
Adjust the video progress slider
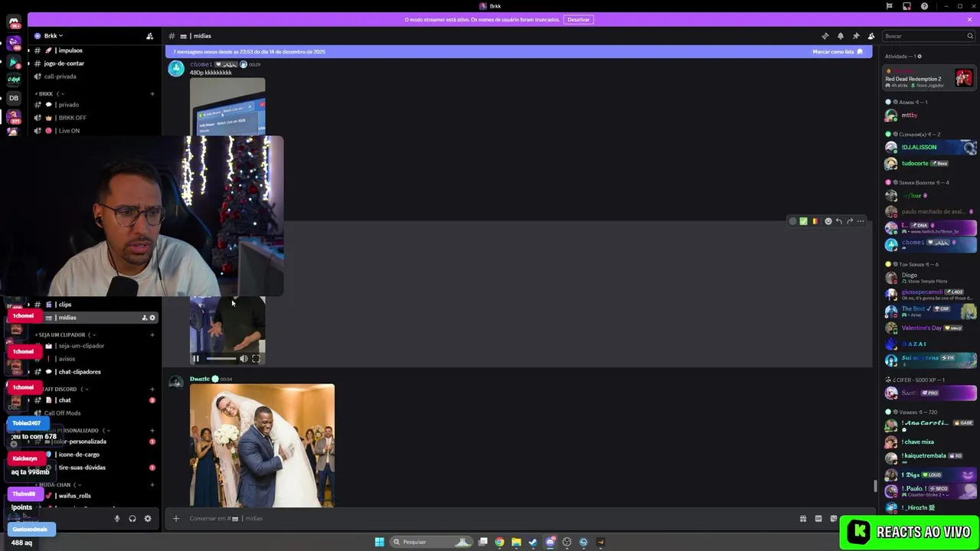pyautogui.click(x=220, y=358)
